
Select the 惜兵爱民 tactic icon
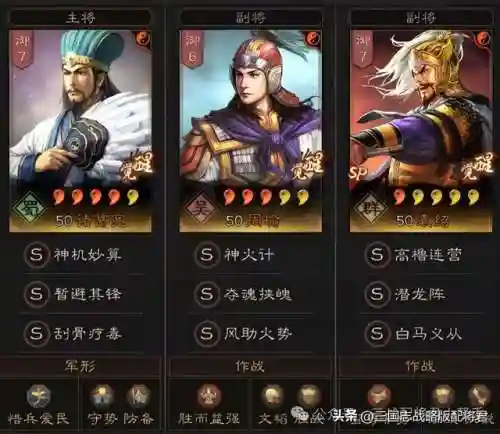[38, 397]
